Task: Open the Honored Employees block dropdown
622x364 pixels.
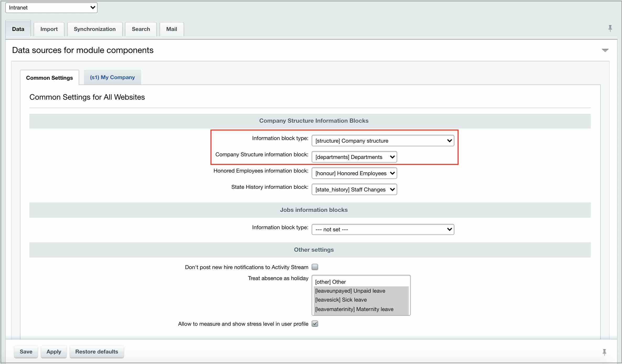Action: (x=354, y=173)
